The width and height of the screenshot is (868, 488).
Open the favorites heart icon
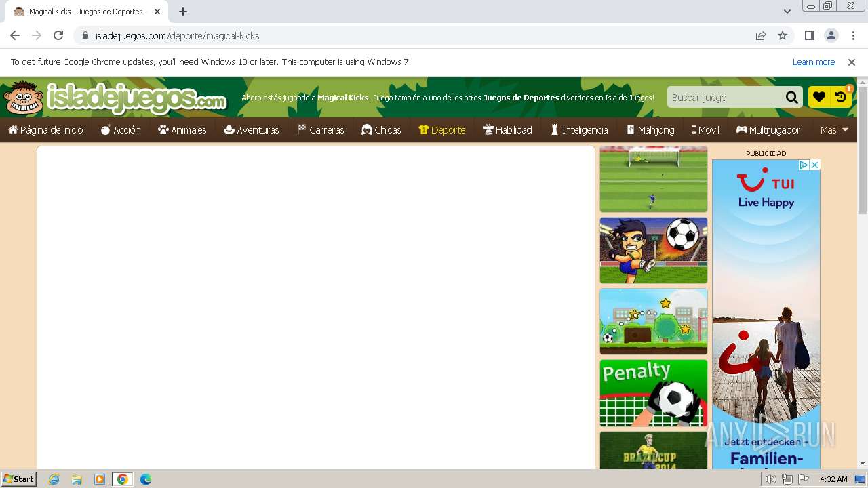click(819, 97)
